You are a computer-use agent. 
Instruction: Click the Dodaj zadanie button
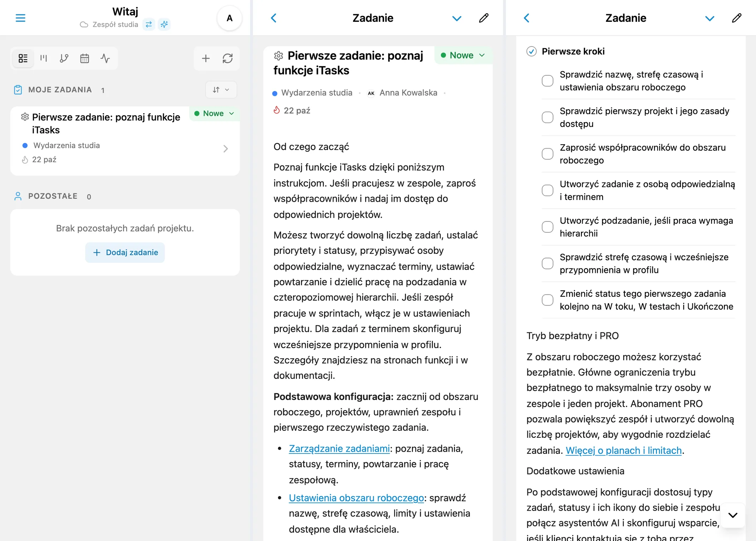[125, 252]
